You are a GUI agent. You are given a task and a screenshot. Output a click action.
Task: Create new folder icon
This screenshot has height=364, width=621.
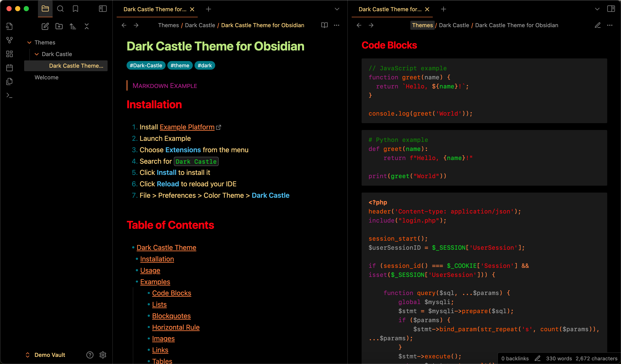pyautogui.click(x=59, y=26)
